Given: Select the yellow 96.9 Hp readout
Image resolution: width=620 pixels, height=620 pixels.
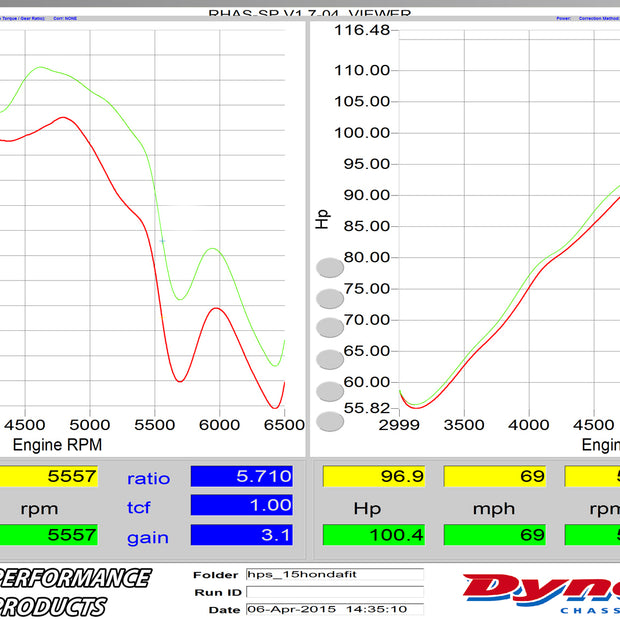Looking at the screenshot, I should coord(374,476).
